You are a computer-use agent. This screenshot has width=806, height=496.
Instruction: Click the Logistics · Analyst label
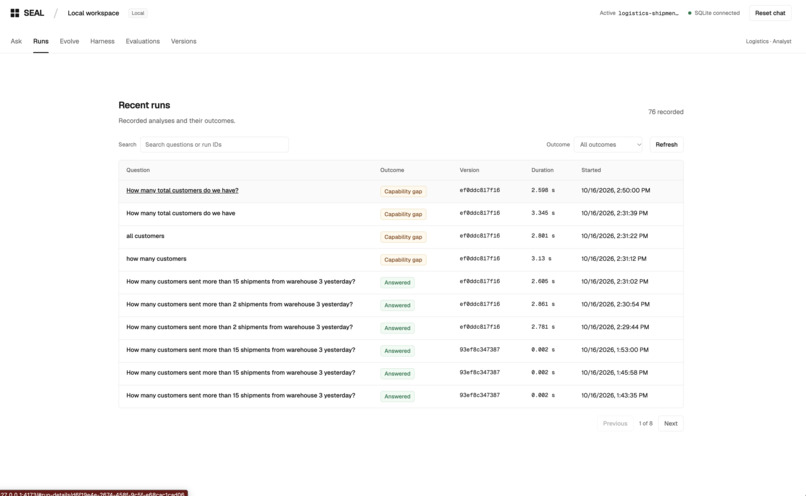[768, 41]
